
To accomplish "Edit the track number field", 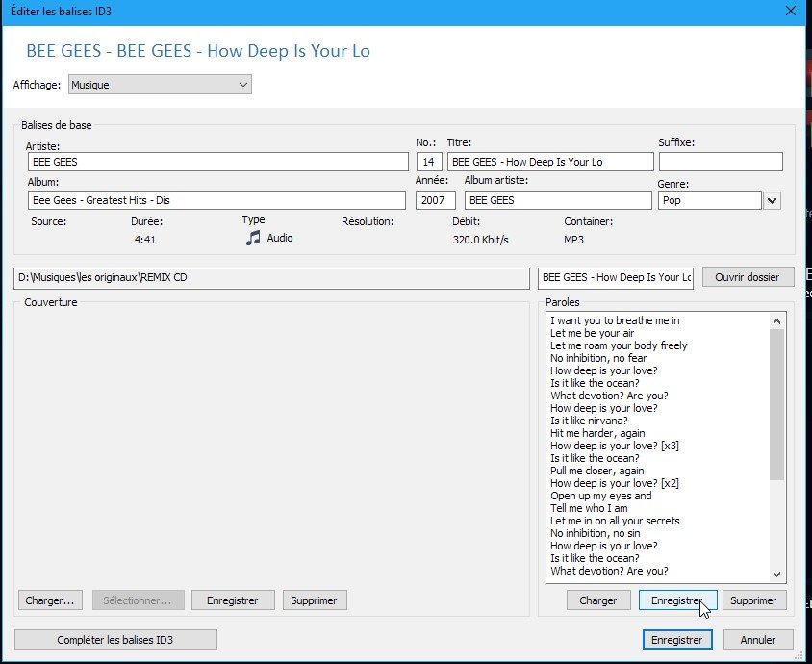I will pyautogui.click(x=429, y=162).
